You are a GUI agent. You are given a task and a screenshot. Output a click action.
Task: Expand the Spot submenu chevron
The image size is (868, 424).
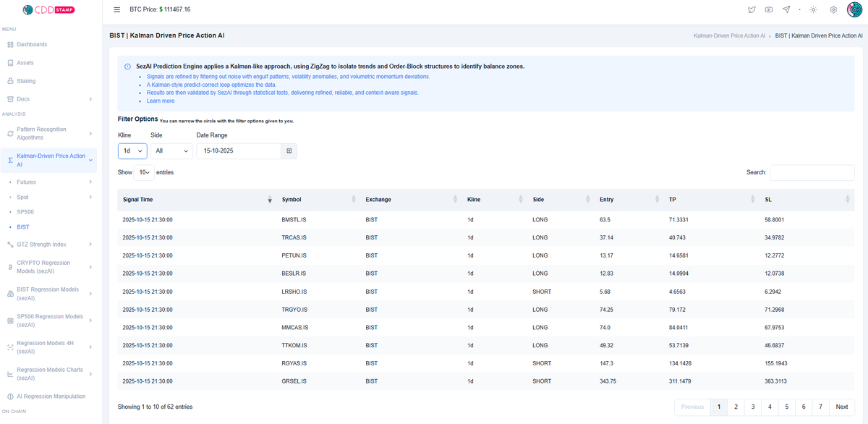pos(90,197)
